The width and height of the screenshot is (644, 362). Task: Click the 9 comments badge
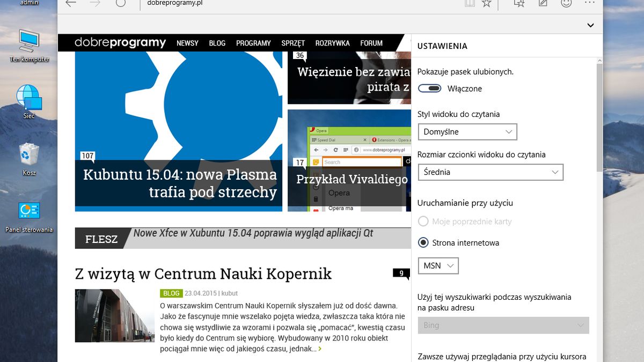pos(401,274)
